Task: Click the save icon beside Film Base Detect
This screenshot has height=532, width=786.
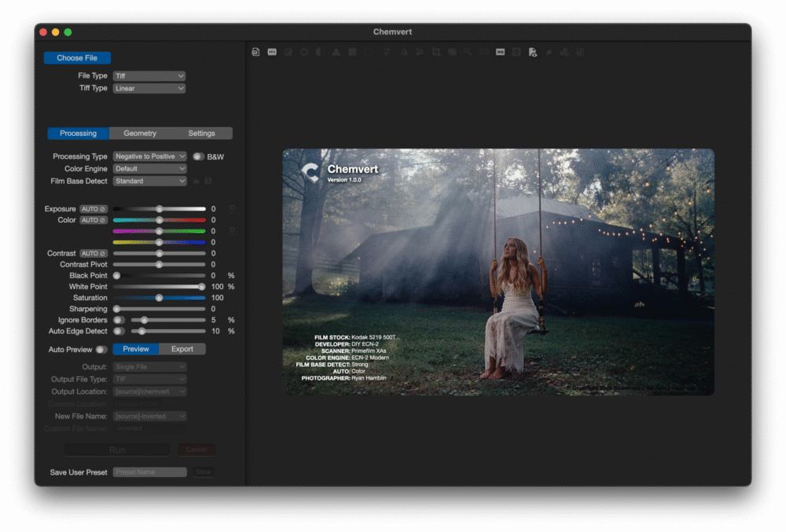Action: (208, 181)
